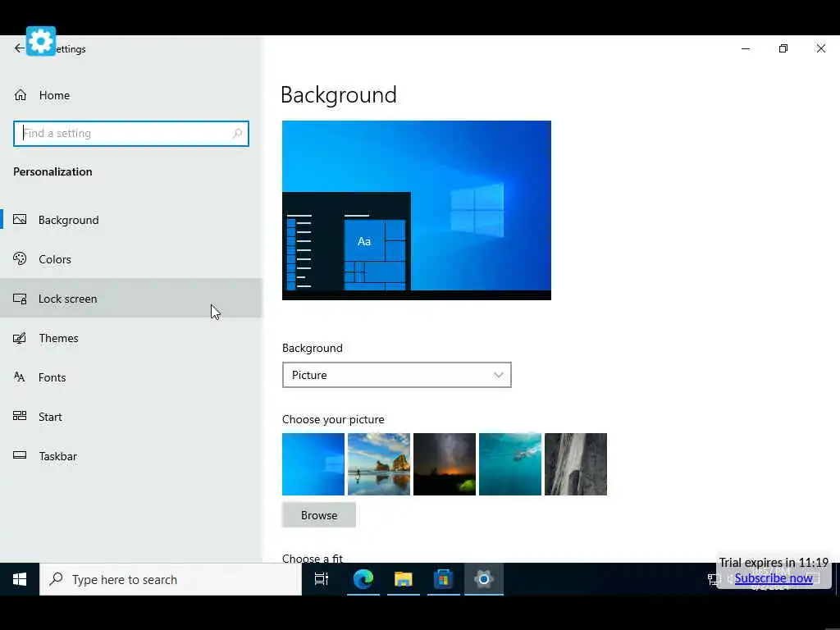This screenshot has height=630, width=840.
Task: Click the Themes brush icon
Action: [20, 338]
